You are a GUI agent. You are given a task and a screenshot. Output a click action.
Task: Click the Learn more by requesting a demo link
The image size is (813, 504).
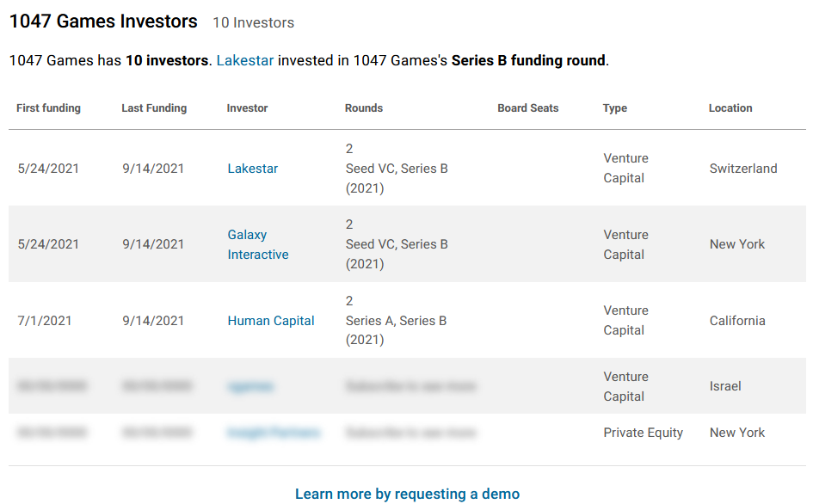point(407,494)
